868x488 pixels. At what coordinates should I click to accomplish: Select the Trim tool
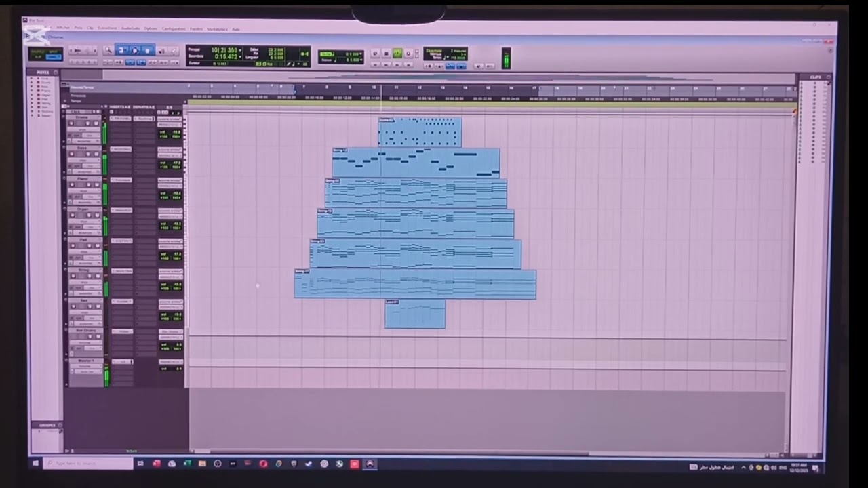(121, 50)
